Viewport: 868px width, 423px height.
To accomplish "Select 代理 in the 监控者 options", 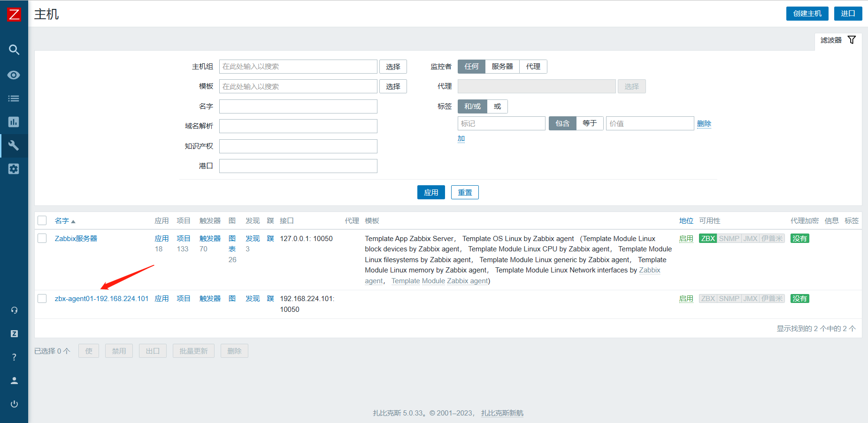I will [533, 67].
